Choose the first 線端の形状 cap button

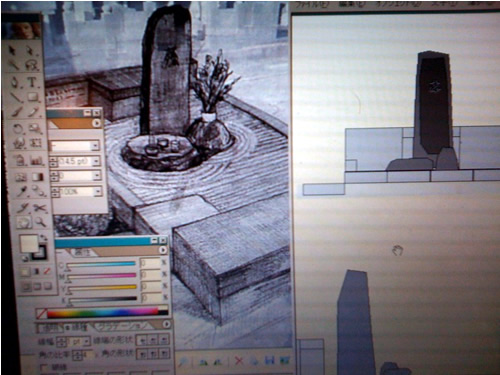(x=142, y=340)
